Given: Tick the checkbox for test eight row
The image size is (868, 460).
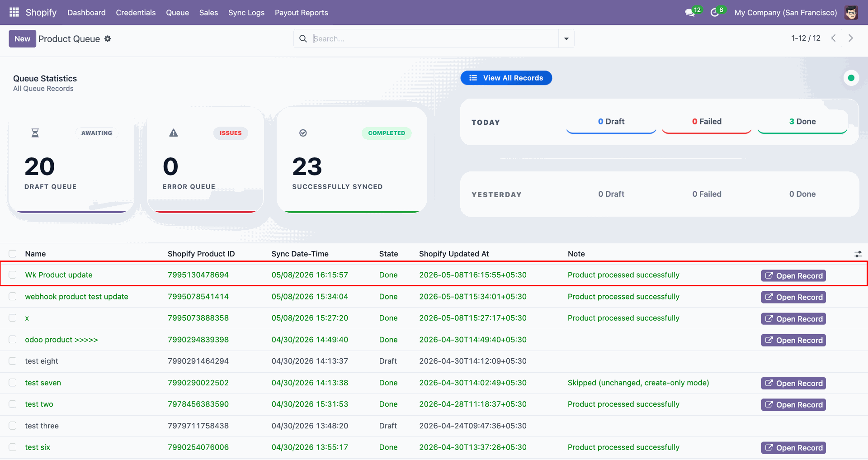Looking at the screenshot, I should pos(13,361).
